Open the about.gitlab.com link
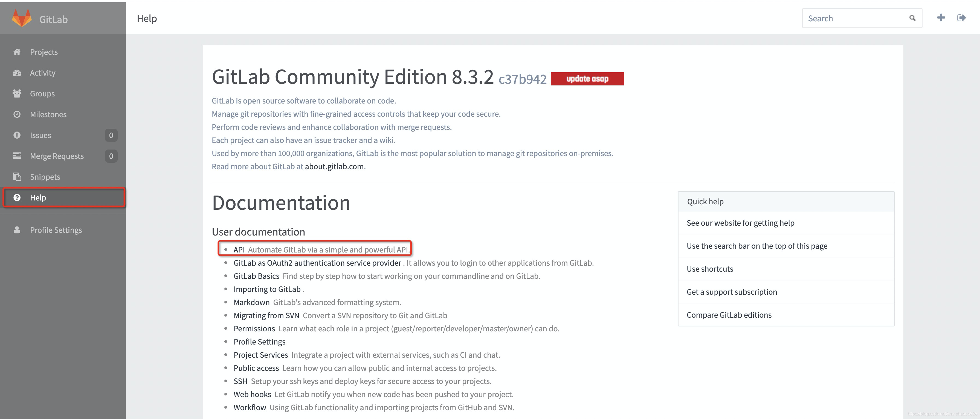The image size is (980, 419). [334, 167]
